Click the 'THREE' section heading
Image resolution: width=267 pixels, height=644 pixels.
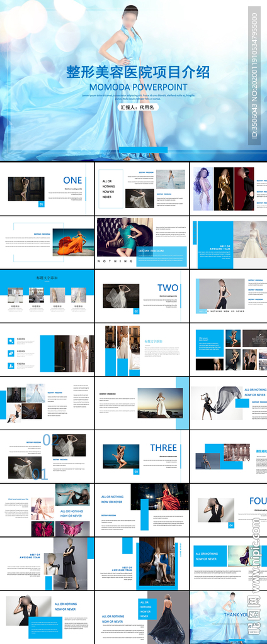pos(163,448)
